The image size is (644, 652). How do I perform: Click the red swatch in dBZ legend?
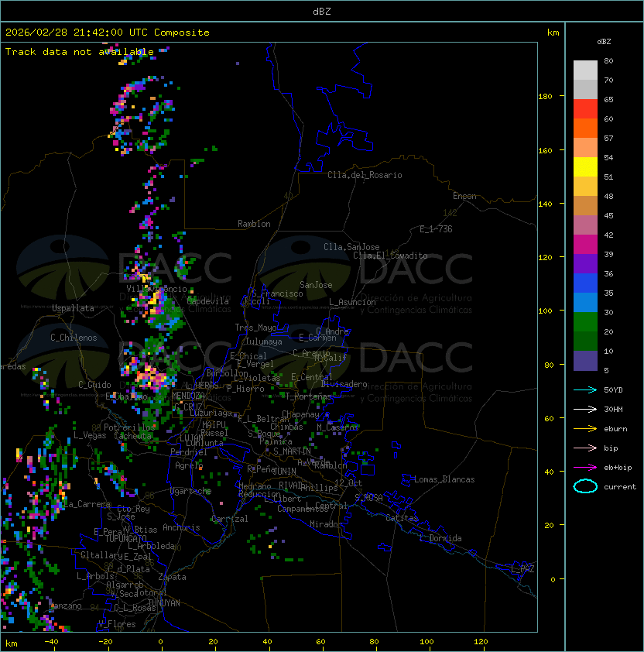[585, 108]
